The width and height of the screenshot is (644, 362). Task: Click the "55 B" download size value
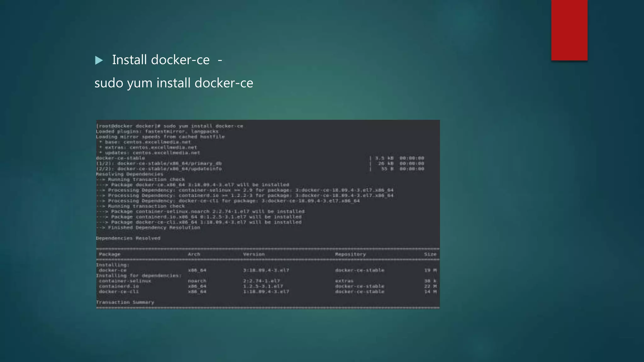387,169
